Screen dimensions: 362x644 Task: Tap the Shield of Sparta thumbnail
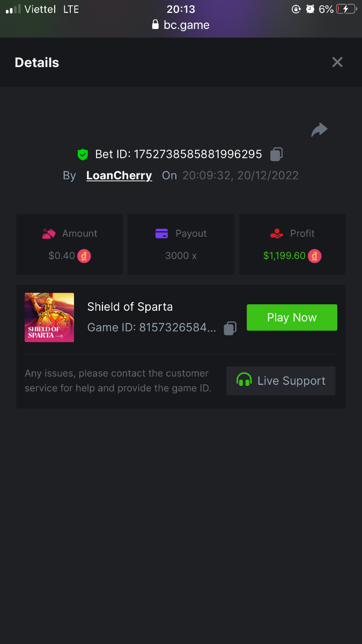(49, 317)
